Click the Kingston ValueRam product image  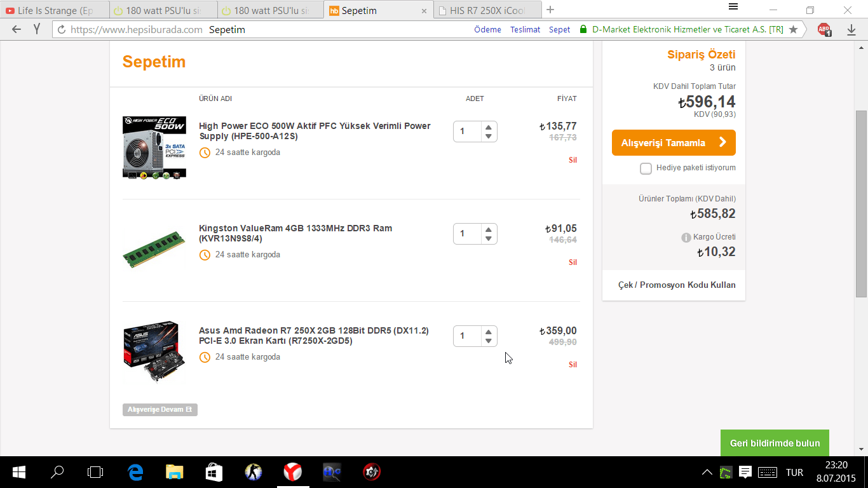[154, 250]
